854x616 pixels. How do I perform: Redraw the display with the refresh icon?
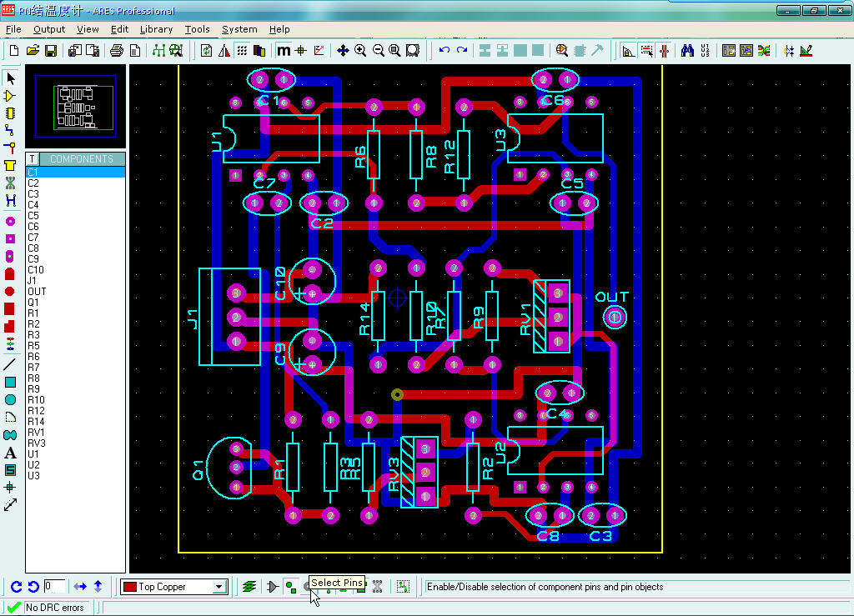[x=207, y=51]
